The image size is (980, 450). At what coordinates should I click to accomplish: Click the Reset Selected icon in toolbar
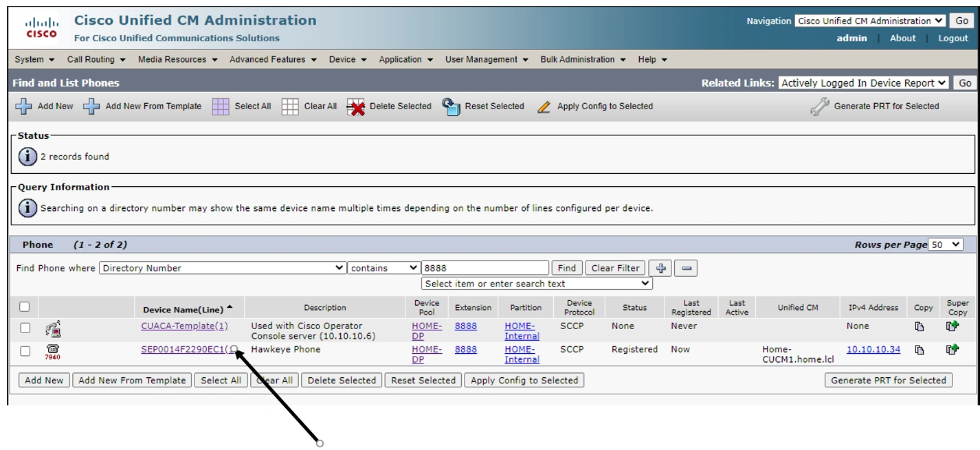(x=451, y=106)
